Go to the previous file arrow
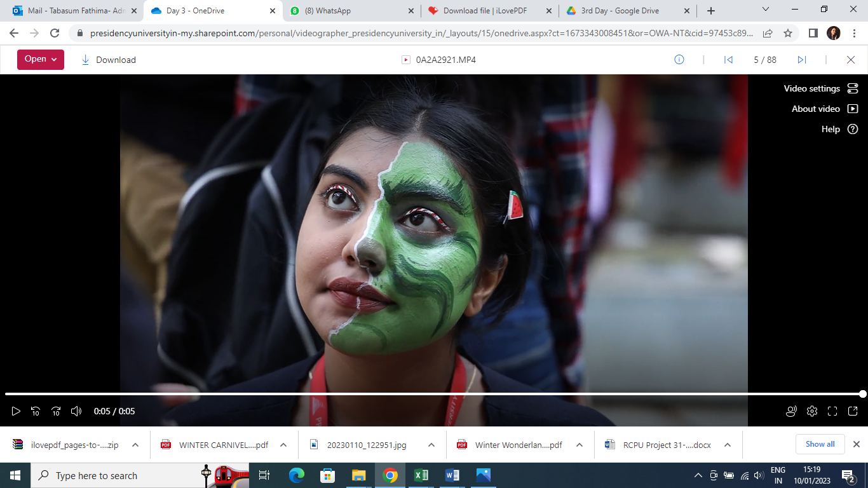This screenshot has height=488, width=868. point(728,60)
